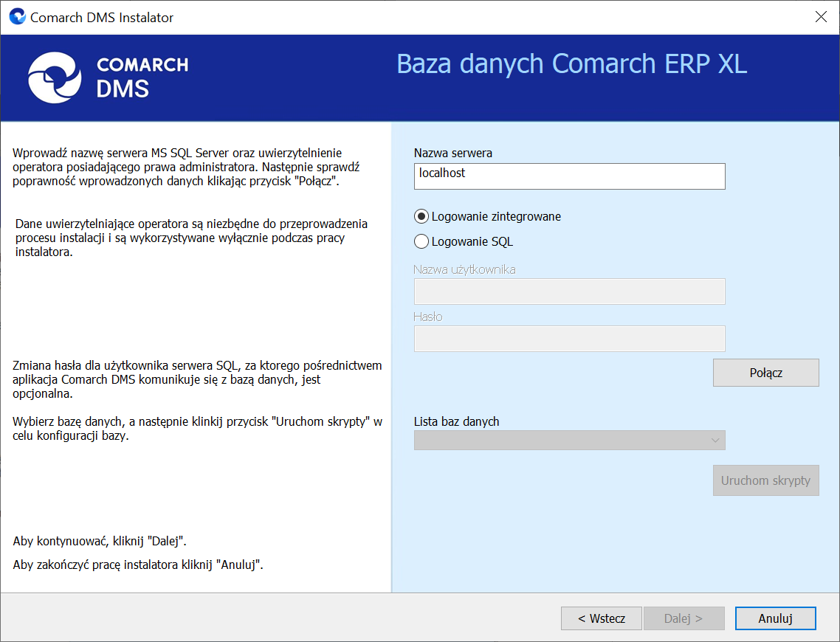Click the Nazwa użytkownika field

[569, 291]
